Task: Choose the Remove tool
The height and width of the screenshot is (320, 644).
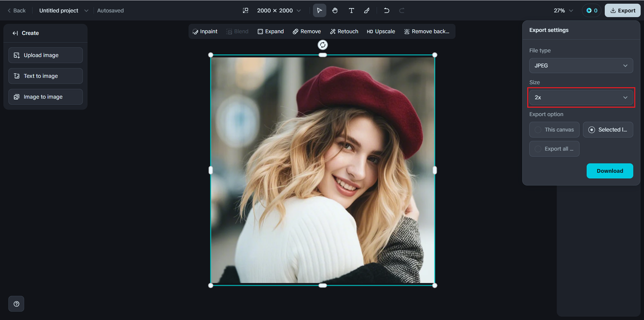Action: point(307,31)
